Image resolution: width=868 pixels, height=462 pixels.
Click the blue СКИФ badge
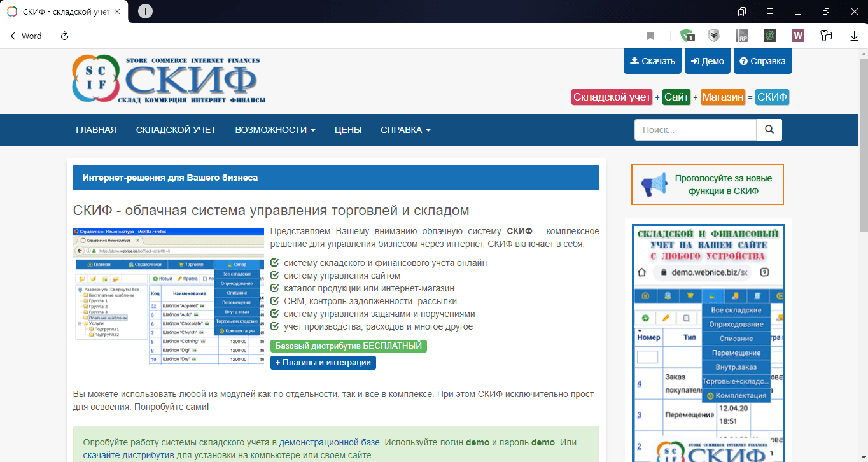[x=772, y=97]
